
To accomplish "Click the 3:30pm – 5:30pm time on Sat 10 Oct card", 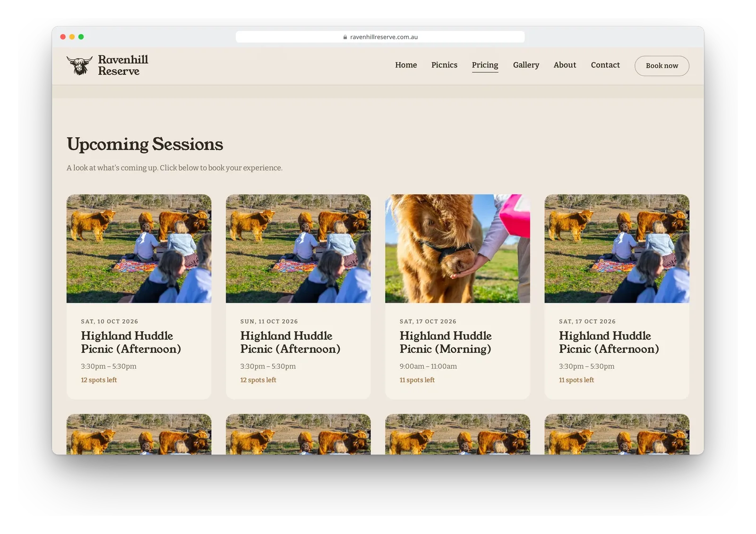I will click(109, 366).
